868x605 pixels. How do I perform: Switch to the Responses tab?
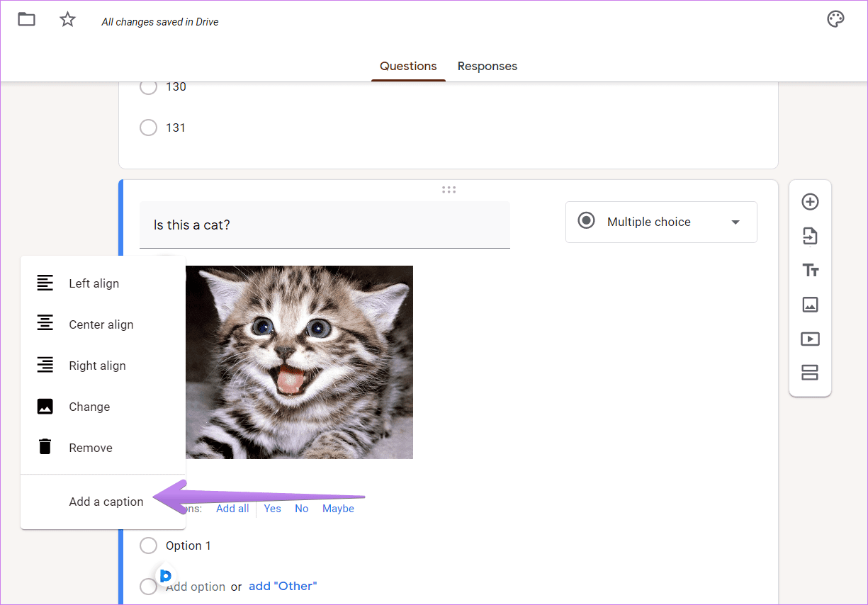487,66
